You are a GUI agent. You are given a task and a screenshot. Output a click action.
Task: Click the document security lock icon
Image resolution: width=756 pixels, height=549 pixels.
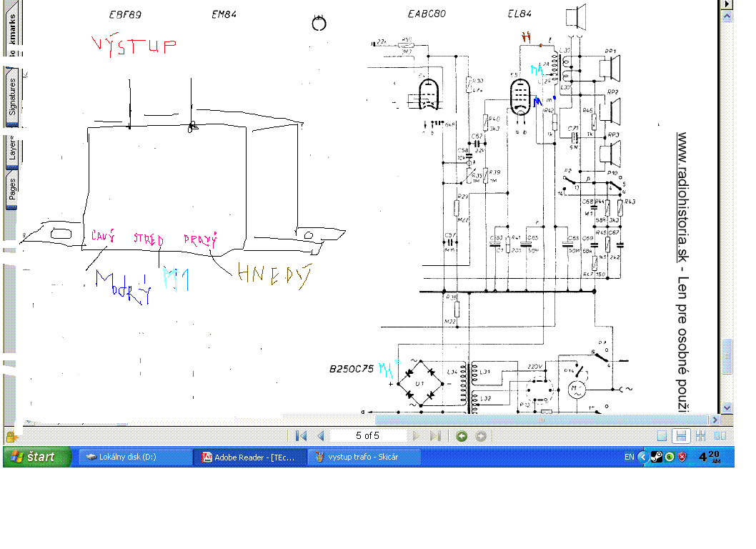coord(11,435)
